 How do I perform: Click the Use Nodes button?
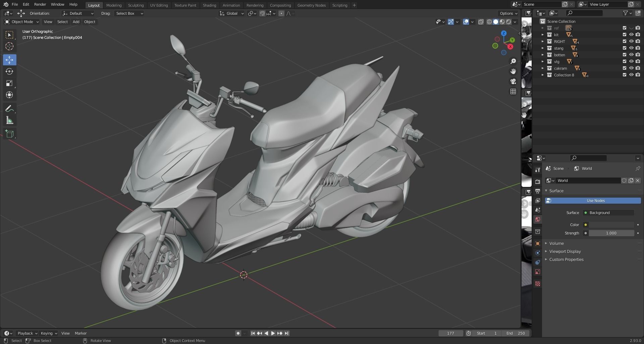[595, 200]
